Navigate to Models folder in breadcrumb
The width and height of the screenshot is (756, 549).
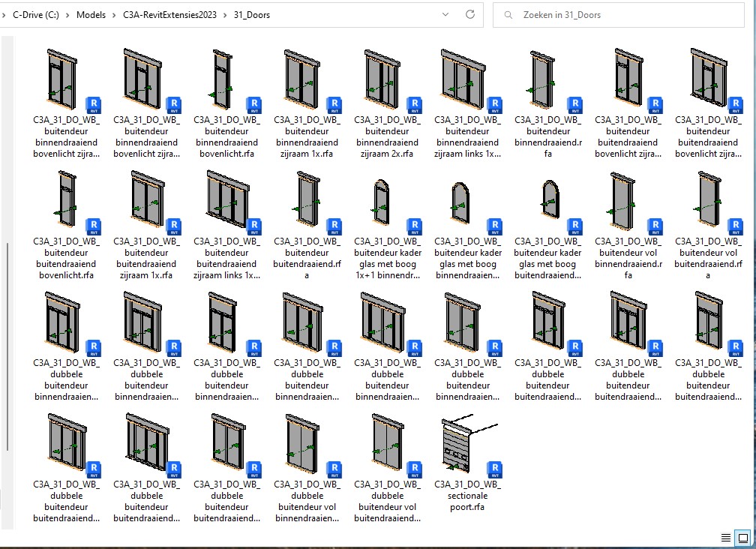[91, 15]
